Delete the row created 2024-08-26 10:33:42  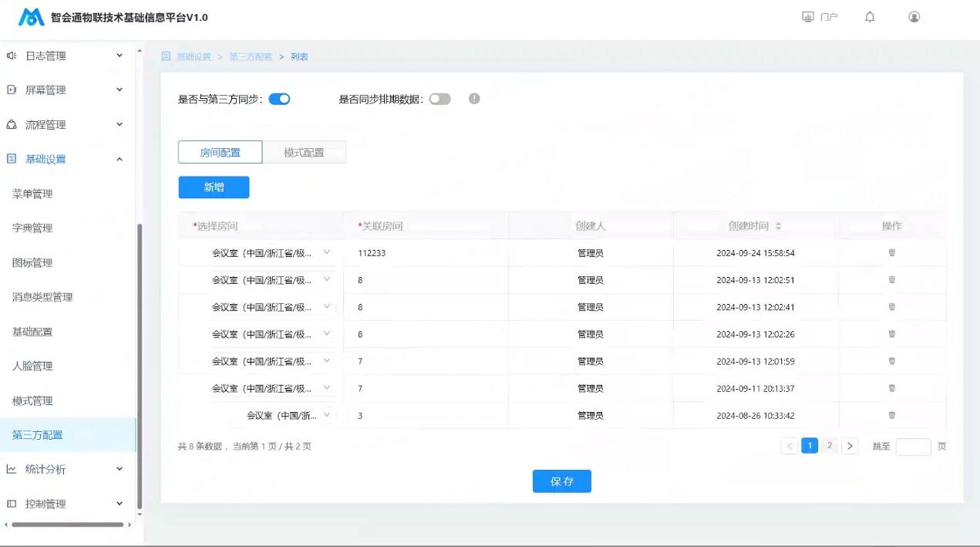click(x=892, y=415)
